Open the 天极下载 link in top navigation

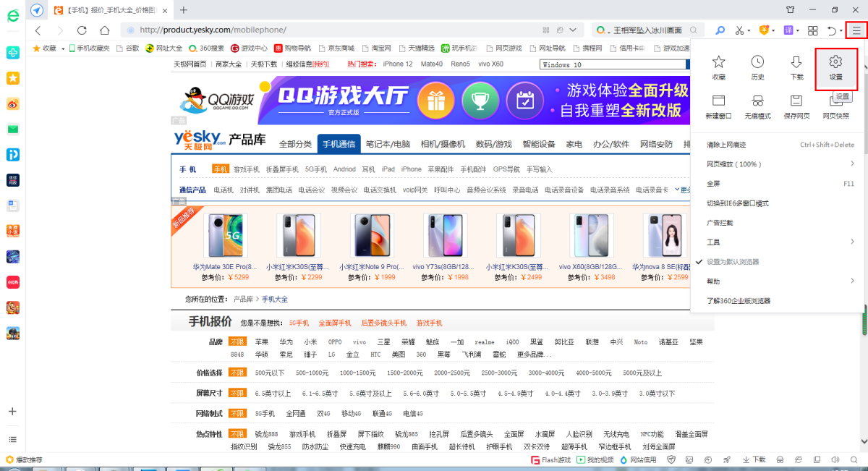coord(264,64)
